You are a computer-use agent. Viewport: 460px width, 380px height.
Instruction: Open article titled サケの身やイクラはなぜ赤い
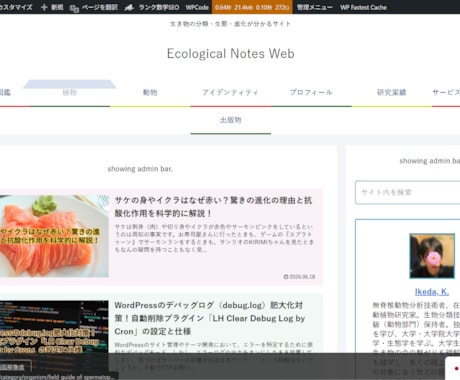click(213, 207)
